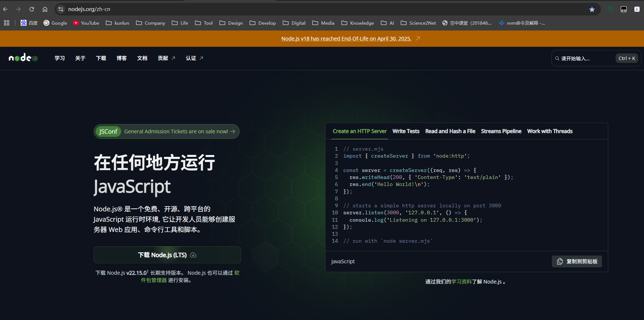The height and width of the screenshot is (320, 644).
Task: Reload the page with refresh icon
Action: [32, 9]
